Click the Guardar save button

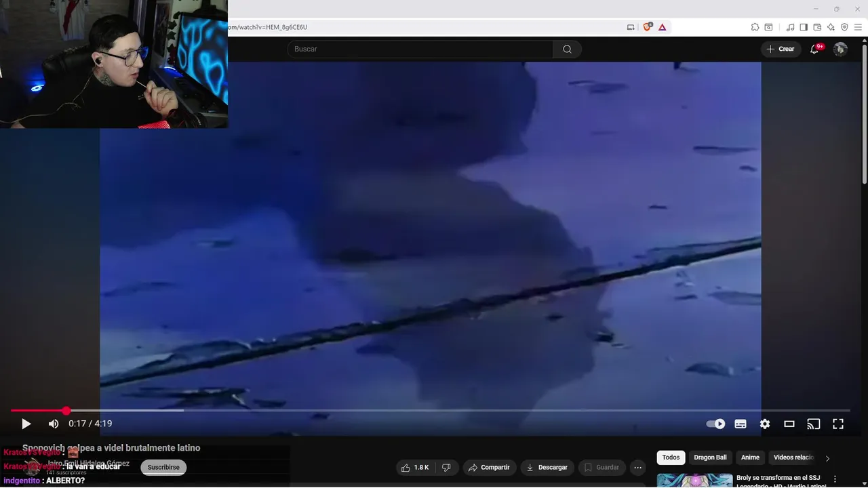coord(601,467)
